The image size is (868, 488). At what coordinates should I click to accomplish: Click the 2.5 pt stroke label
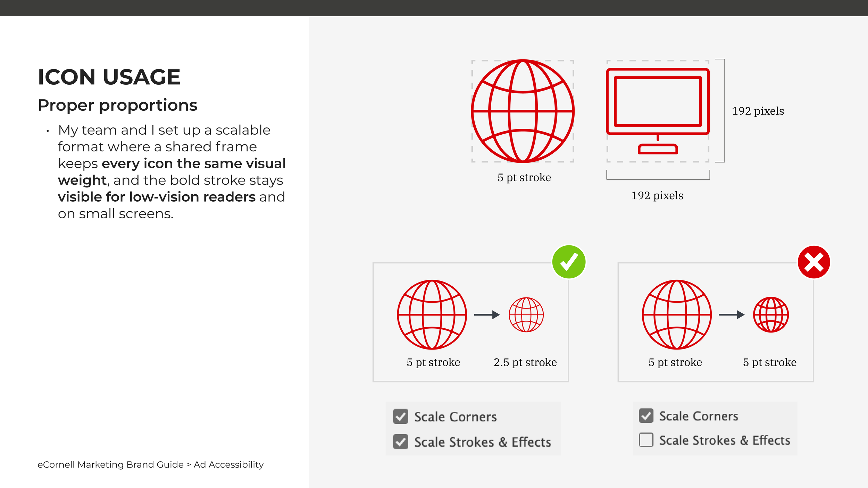[x=525, y=362]
